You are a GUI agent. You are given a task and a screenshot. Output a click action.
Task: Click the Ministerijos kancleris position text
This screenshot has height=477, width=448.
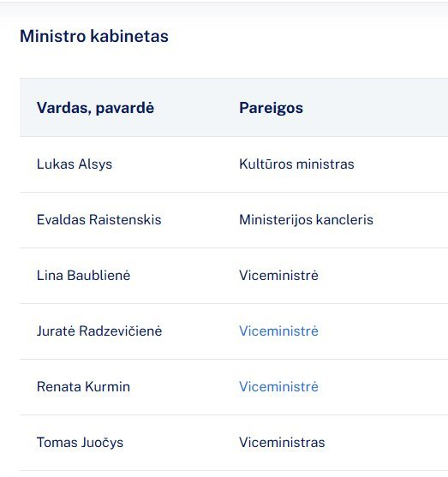pos(306,220)
